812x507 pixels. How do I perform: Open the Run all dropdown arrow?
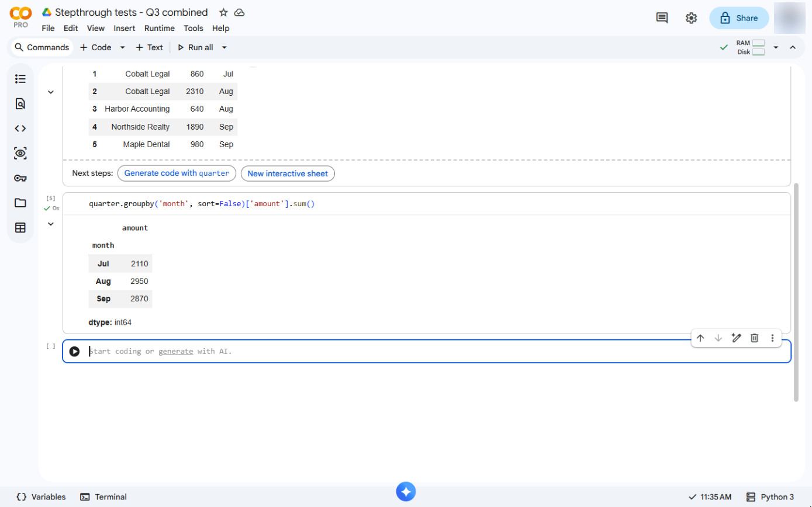coord(224,47)
